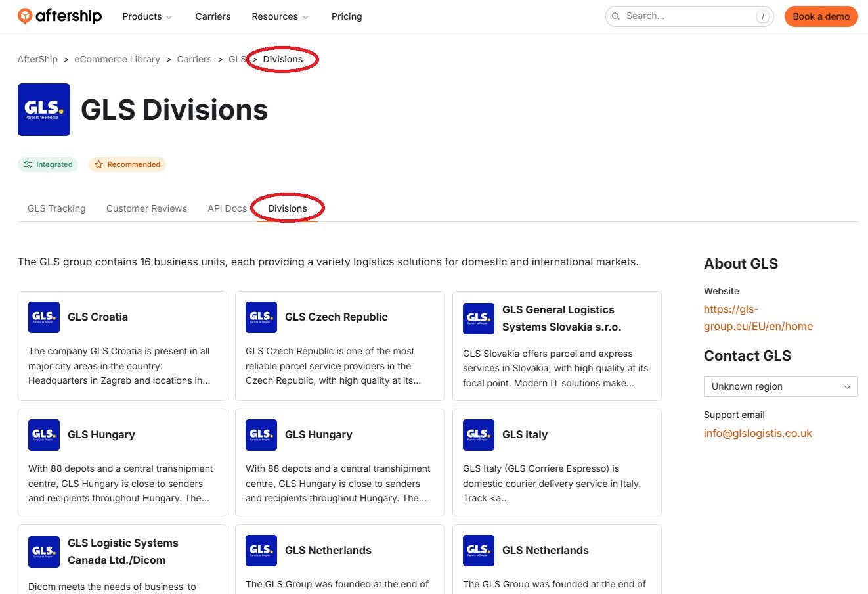This screenshot has height=594, width=868.
Task: Click the GLS breadcrumb link
Action: point(237,59)
